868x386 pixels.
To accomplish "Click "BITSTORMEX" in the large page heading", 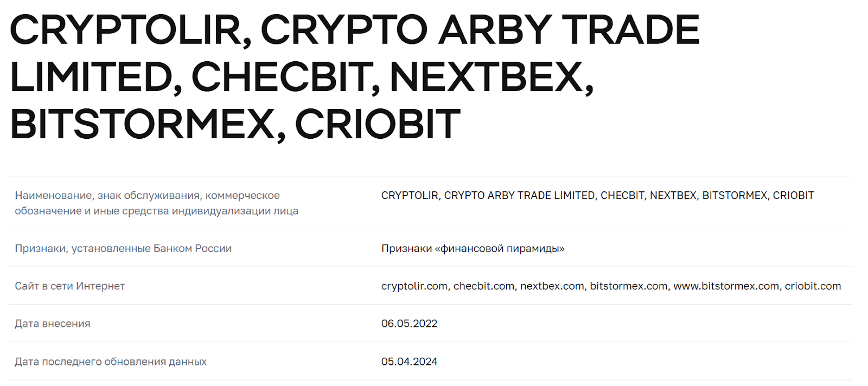I will tap(142, 124).
